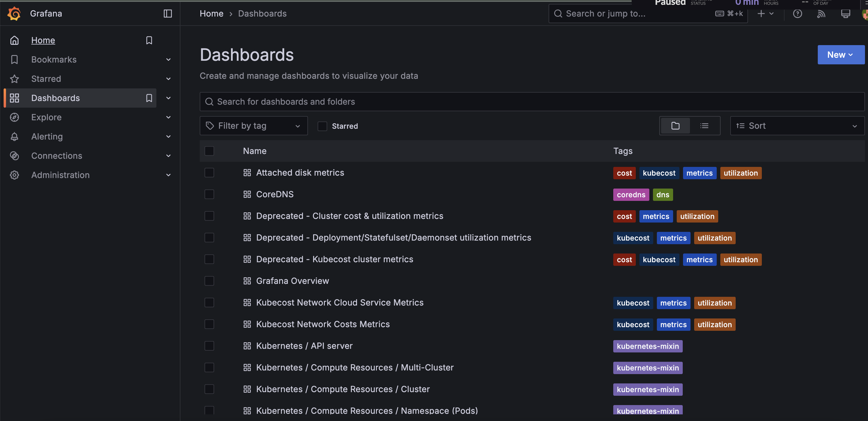Image resolution: width=868 pixels, height=421 pixels.
Task: Switch to list view icon
Action: (x=704, y=126)
